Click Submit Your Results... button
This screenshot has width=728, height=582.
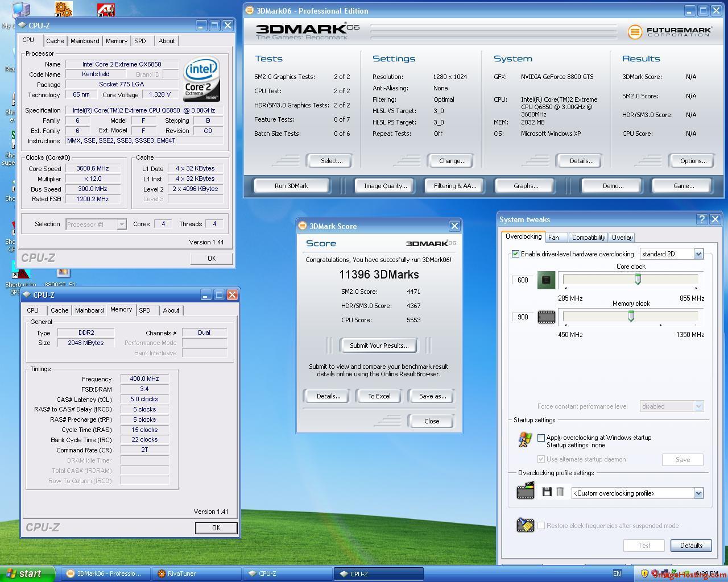click(x=379, y=346)
